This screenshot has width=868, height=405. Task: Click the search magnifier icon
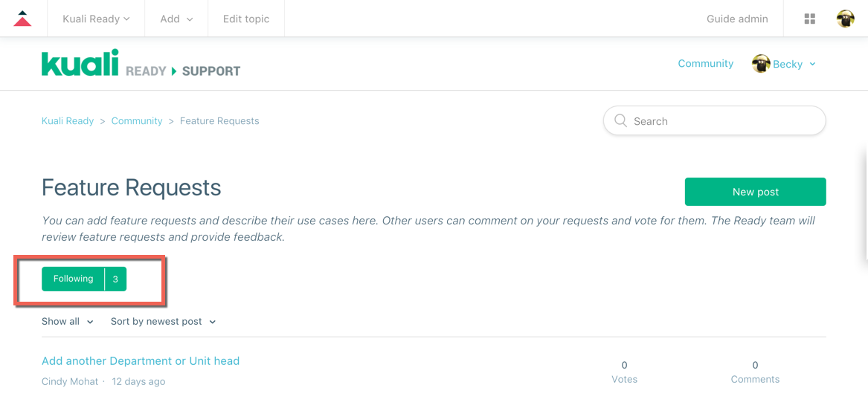pos(620,120)
